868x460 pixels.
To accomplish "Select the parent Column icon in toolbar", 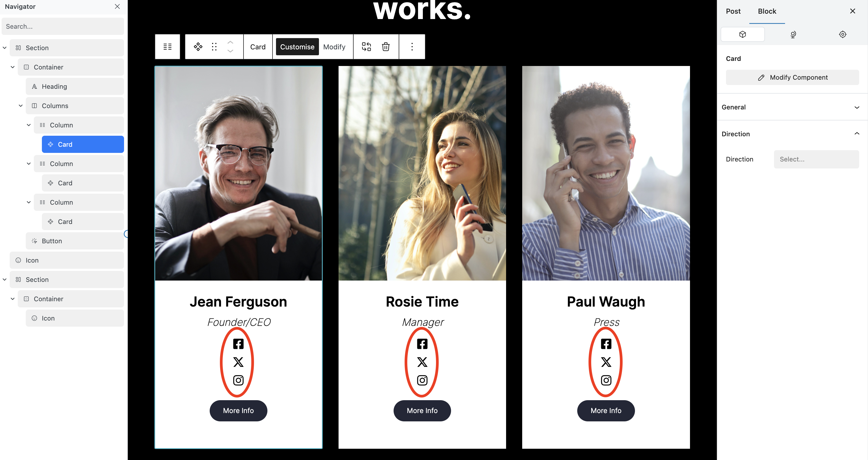I will (x=168, y=47).
